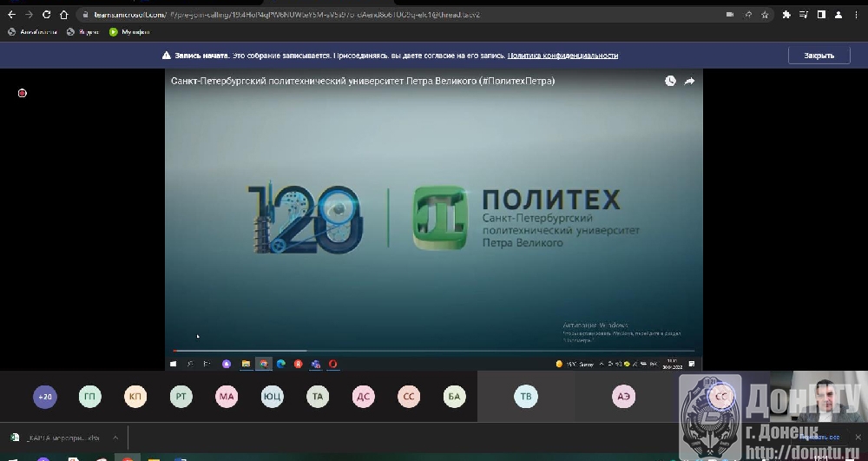
Task: Go back with the browser back arrow
Action: pyautogui.click(x=11, y=15)
